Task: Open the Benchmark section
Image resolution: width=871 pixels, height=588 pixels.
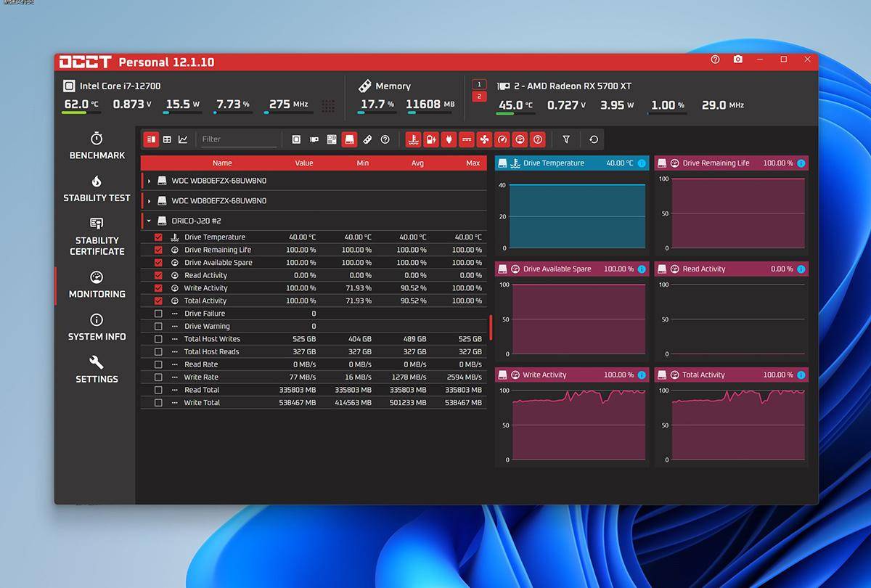Action: 97,146
